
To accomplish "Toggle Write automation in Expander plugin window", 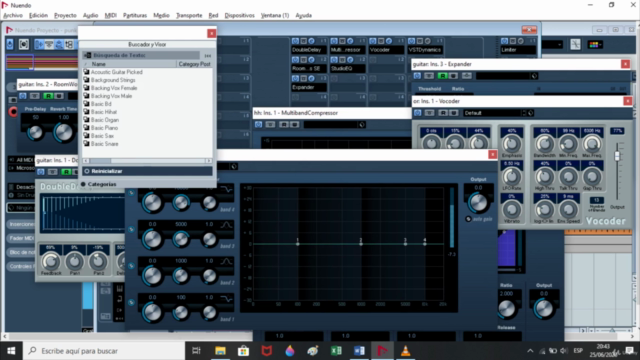I will click(x=453, y=76).
